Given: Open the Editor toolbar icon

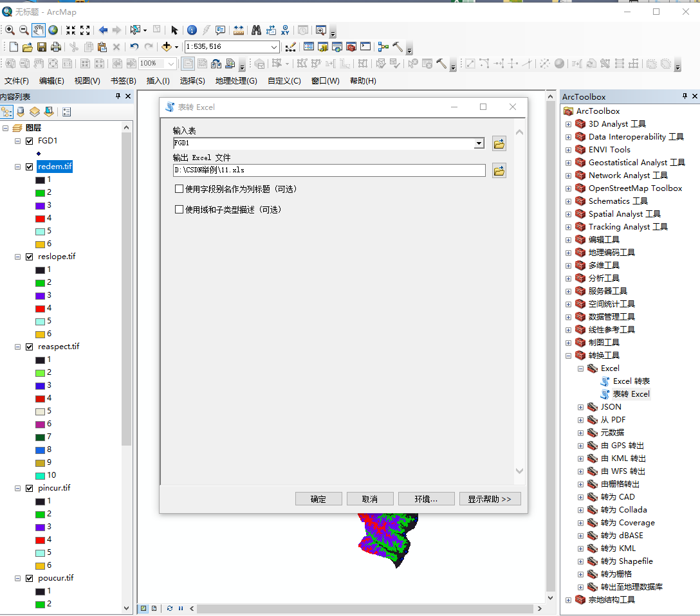Looking at the screenshot, I should [x=291, y=46].
